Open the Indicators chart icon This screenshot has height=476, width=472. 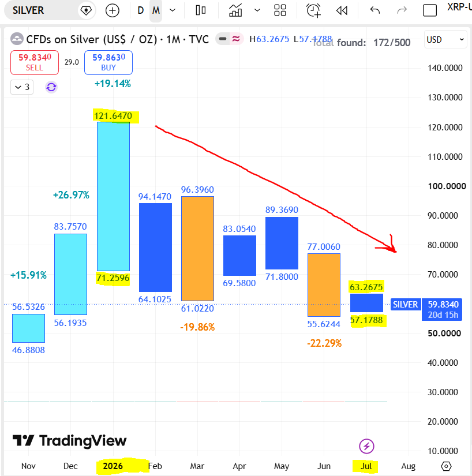(x=235, y=10)
